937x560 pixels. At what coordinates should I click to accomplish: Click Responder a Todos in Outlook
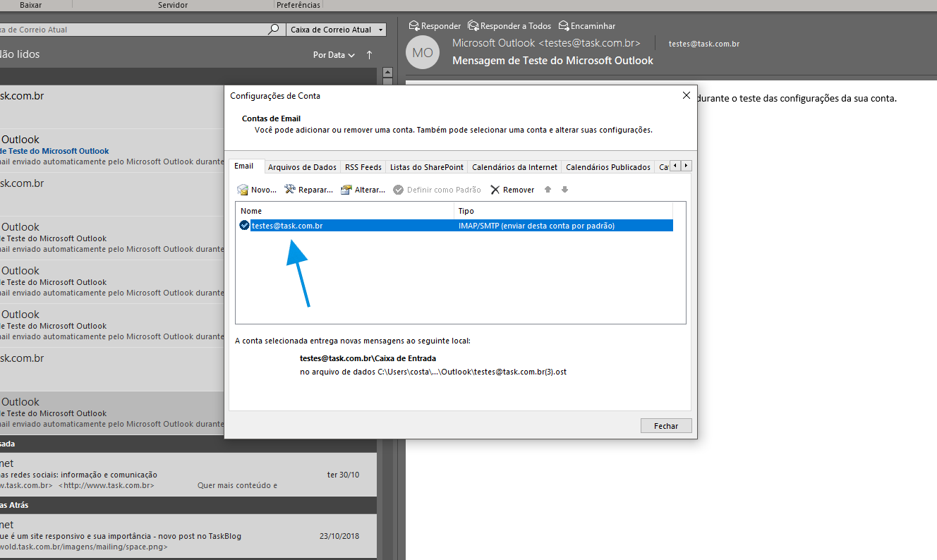[x=509, y=26]
